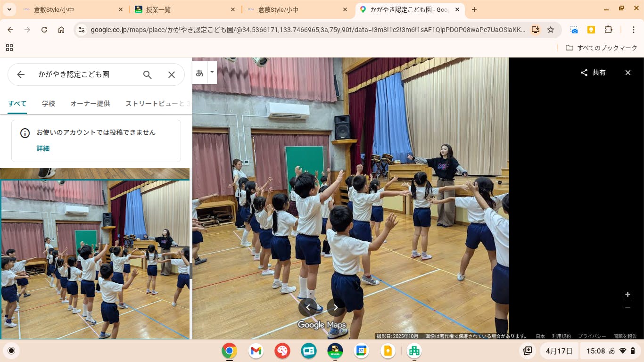Viewport: 644px width, 362px height.
Task: Zoom out with the minus button
Action: (x=627, y=307)
